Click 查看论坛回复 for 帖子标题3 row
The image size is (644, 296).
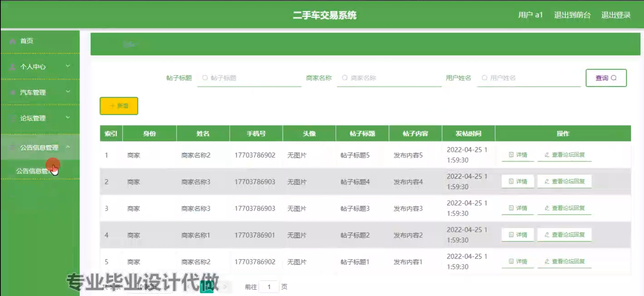[x=564, y=208]
